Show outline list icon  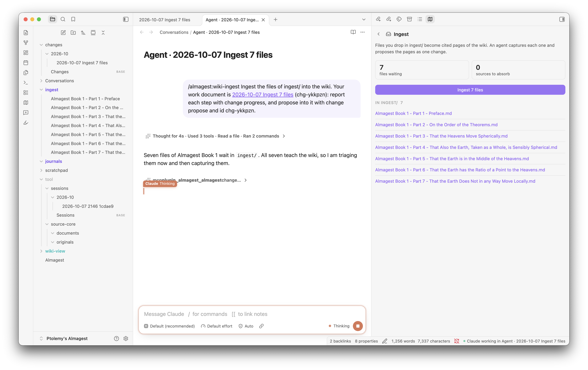(x=420, y=19)
